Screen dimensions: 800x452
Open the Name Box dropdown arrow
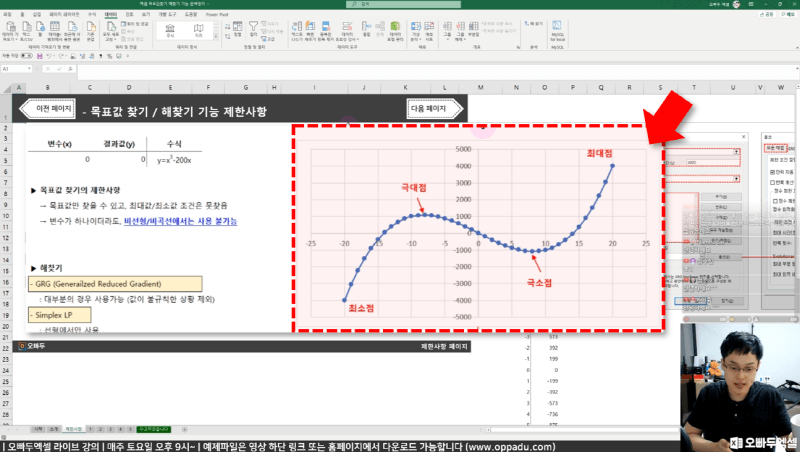29,68
